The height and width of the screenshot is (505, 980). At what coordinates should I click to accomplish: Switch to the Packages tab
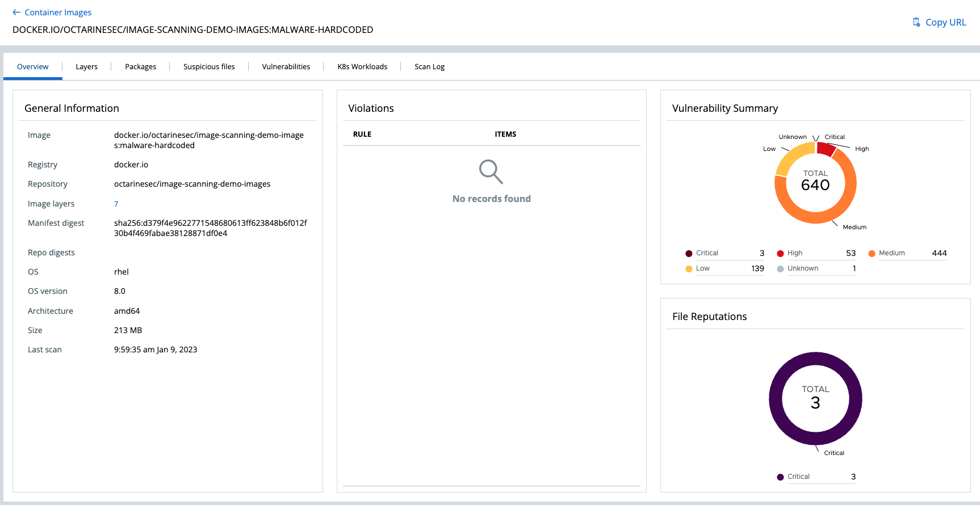pos(140,67)
